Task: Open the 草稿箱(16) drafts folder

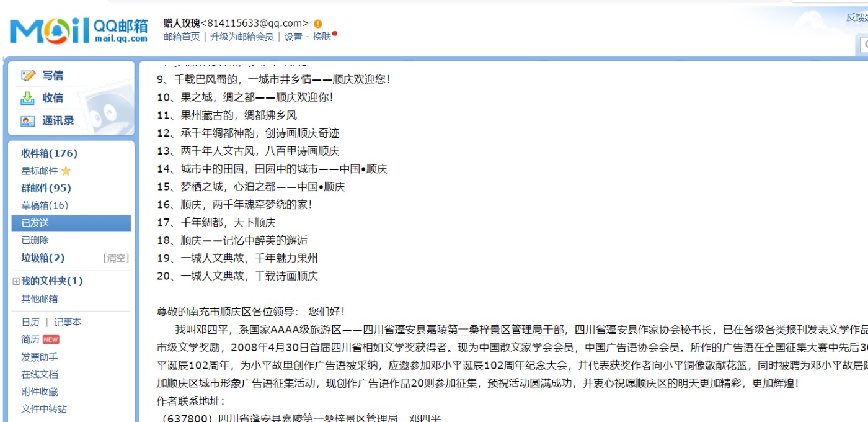Action: pyautogui.click(x=45, y=205)
